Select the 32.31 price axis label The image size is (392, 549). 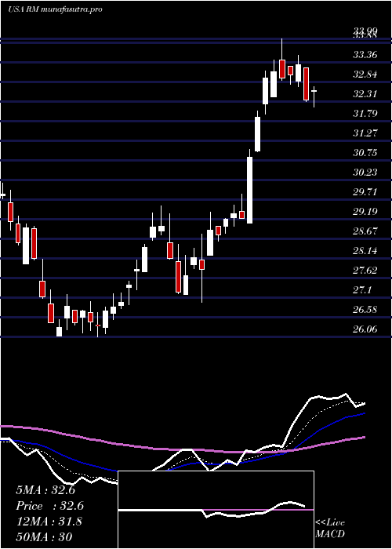point(365,94)
